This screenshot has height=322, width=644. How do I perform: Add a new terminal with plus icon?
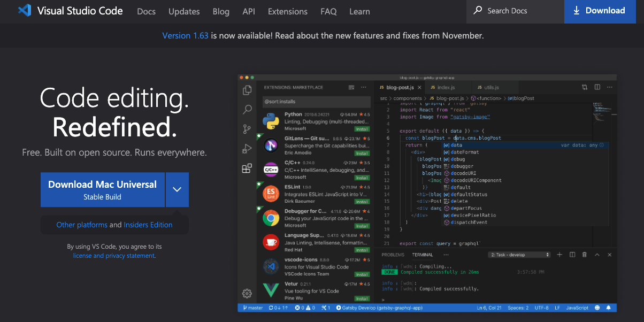559,255
